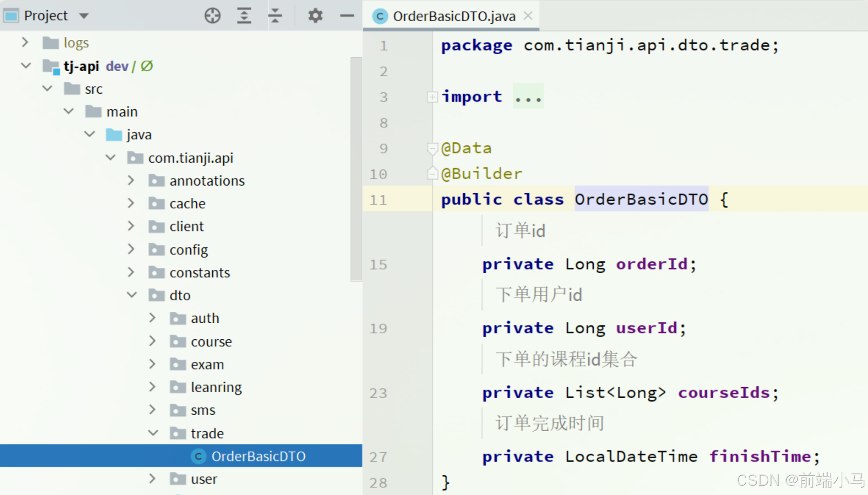This screenshot has width=868, height=495.
Task: Click the Select Opened File crosshair icon
Action: tap(212, 16)
